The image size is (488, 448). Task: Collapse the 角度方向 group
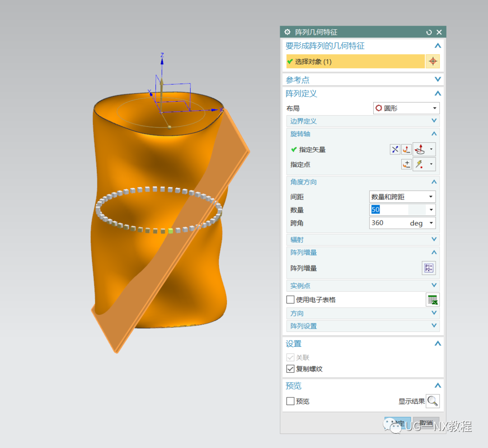pyautogui.click(x=434, y=182)
